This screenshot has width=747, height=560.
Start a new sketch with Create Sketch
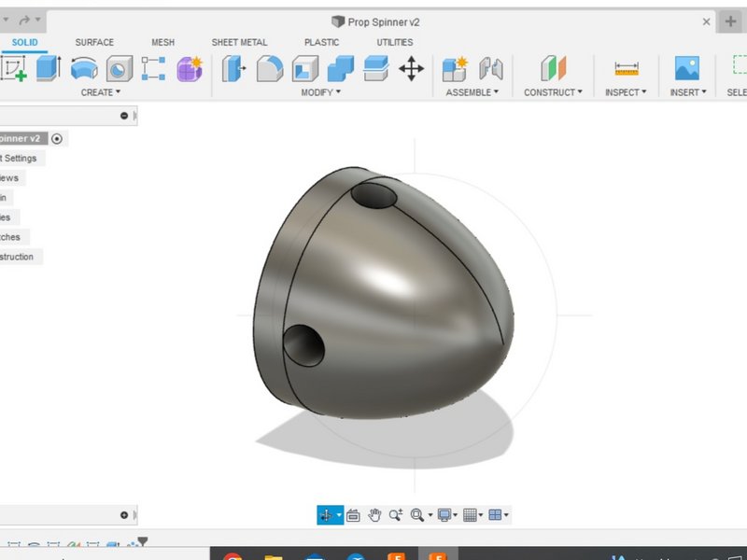(x=13, y=68)
